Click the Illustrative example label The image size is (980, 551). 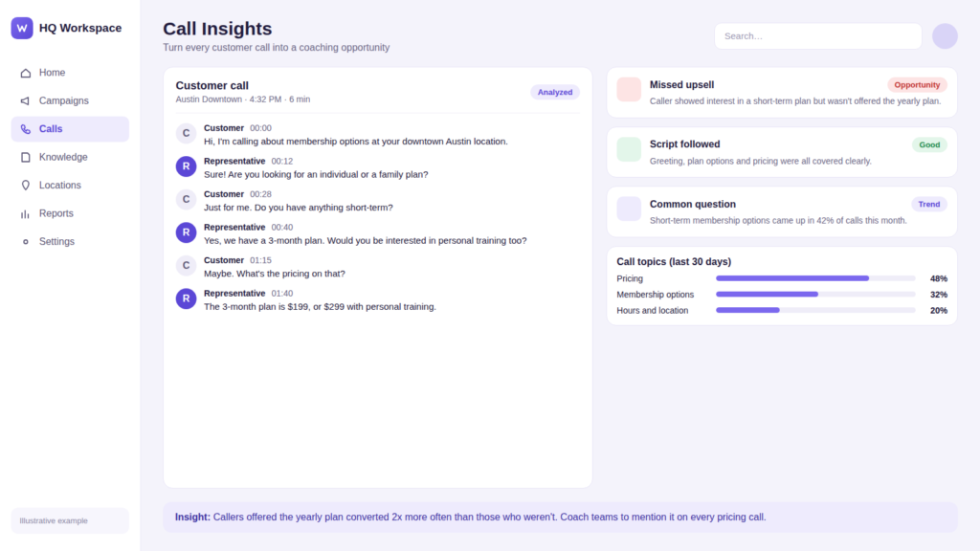(70, 521)
